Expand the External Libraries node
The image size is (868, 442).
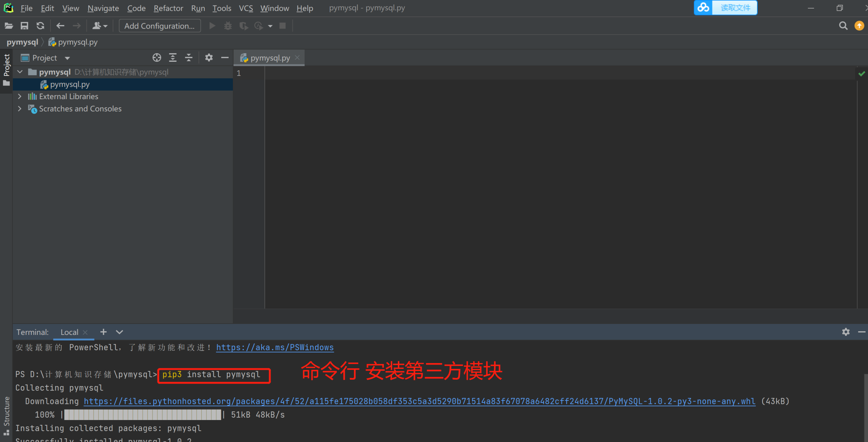click(x=20, y=96)
